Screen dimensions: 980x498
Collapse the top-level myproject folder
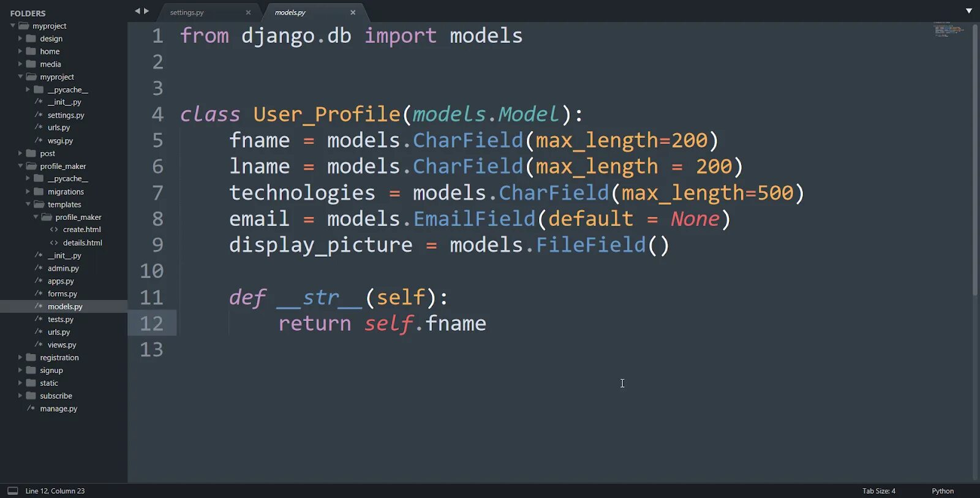[13, 26]
